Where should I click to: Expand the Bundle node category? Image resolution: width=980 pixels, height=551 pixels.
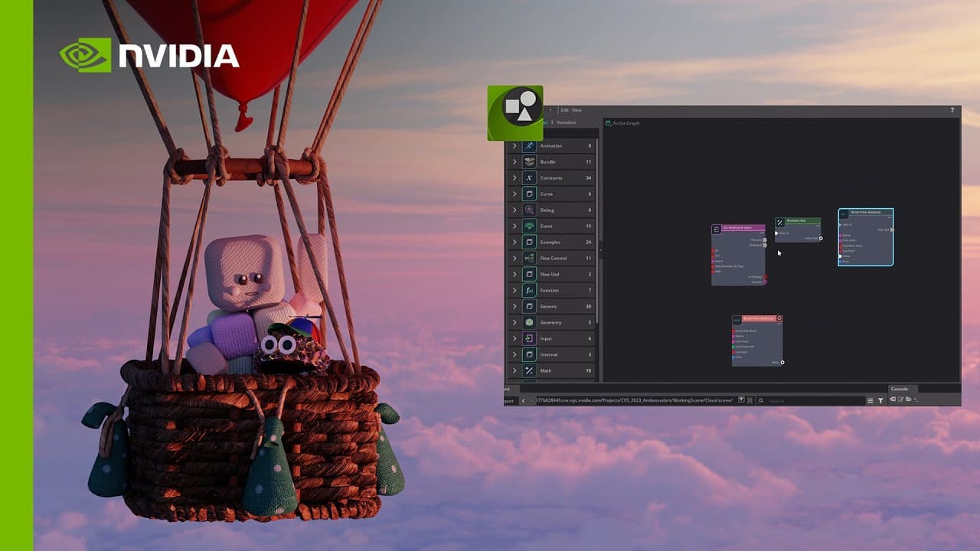pos(514,161)
